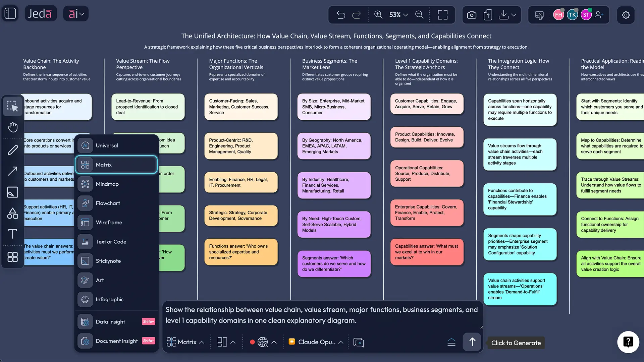Enable the red recording indicator

pyautogui.click(x=252, y=342)
